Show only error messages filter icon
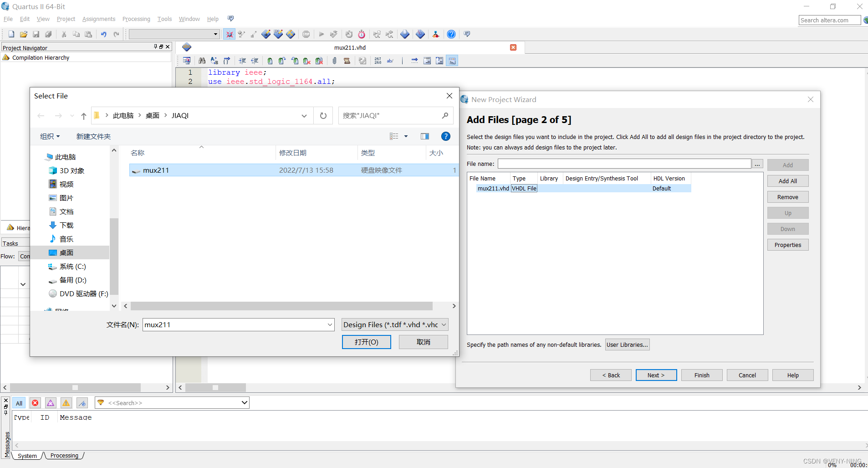868x468 pixels. 35,403
